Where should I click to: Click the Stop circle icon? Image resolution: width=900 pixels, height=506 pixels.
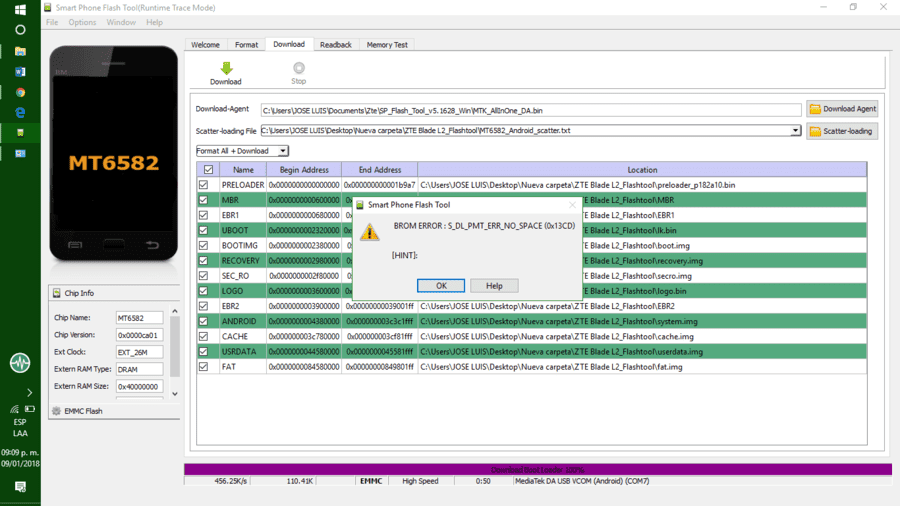(x=298, y=68)
